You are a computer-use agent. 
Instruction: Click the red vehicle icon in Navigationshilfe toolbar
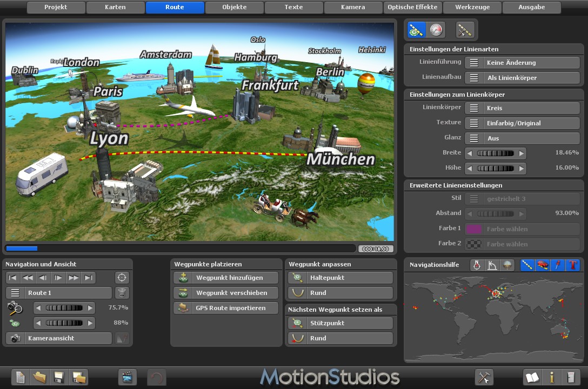tap(541, 265)
